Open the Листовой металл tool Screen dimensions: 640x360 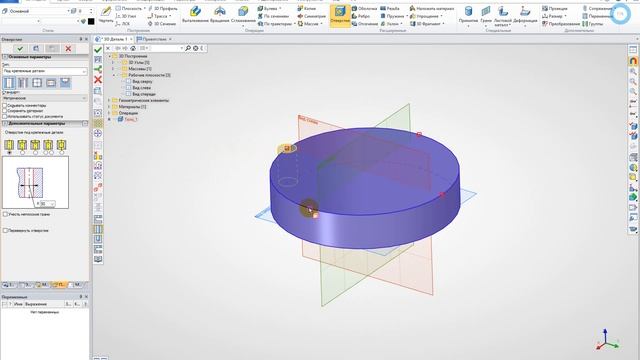502,16
